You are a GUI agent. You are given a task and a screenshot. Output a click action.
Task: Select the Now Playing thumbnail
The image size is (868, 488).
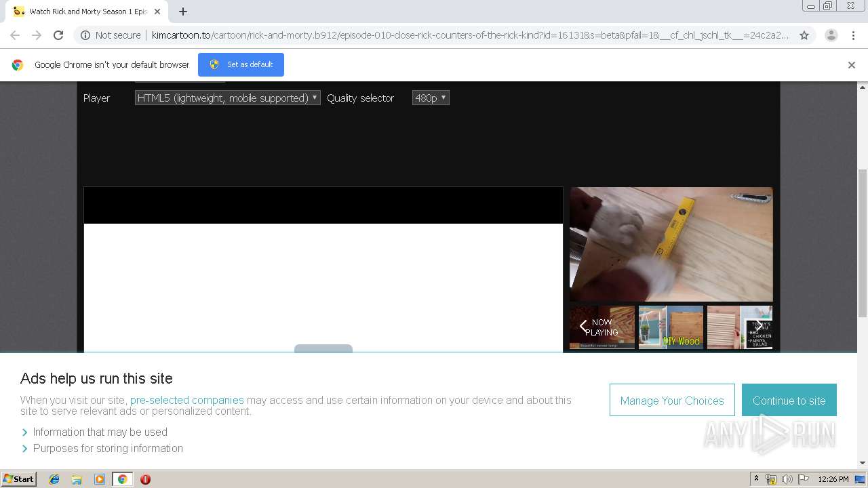coord(602,327)
